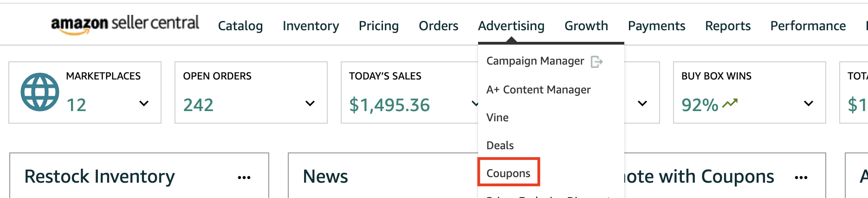Click the Amazon Seller Central logo
Image resolution: width=868 pixels, height=198 pixels.
point(125,25)
